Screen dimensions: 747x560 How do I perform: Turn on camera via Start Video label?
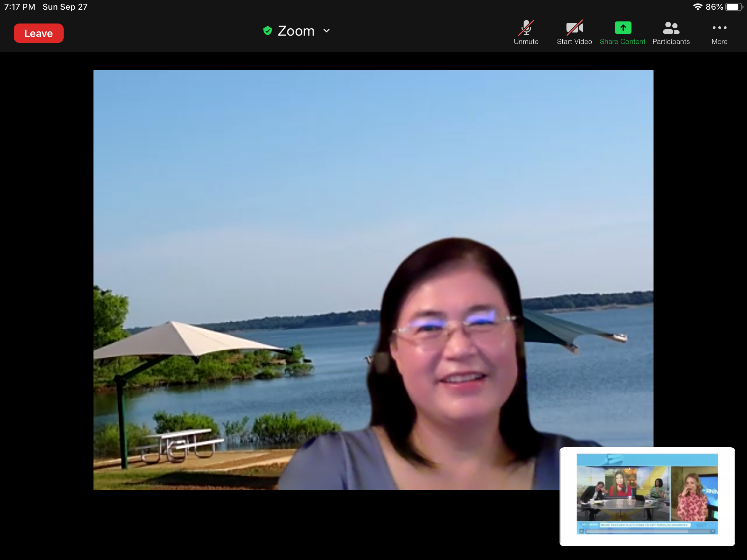(x=574, y=41)
